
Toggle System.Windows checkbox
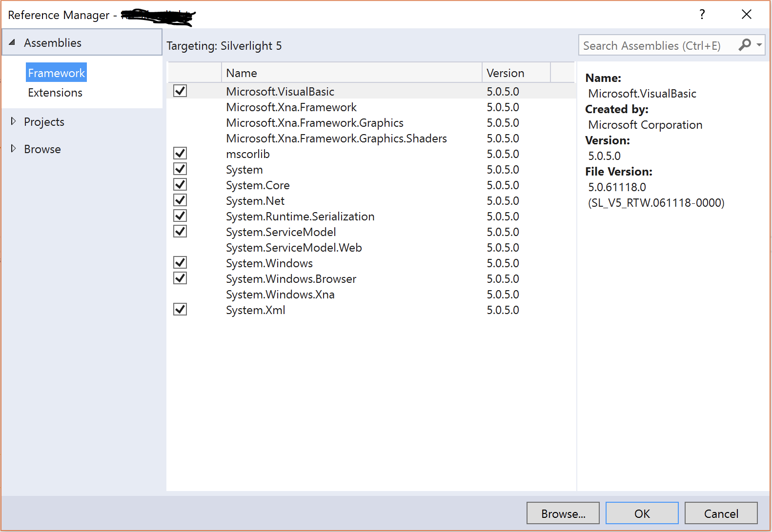180,262
